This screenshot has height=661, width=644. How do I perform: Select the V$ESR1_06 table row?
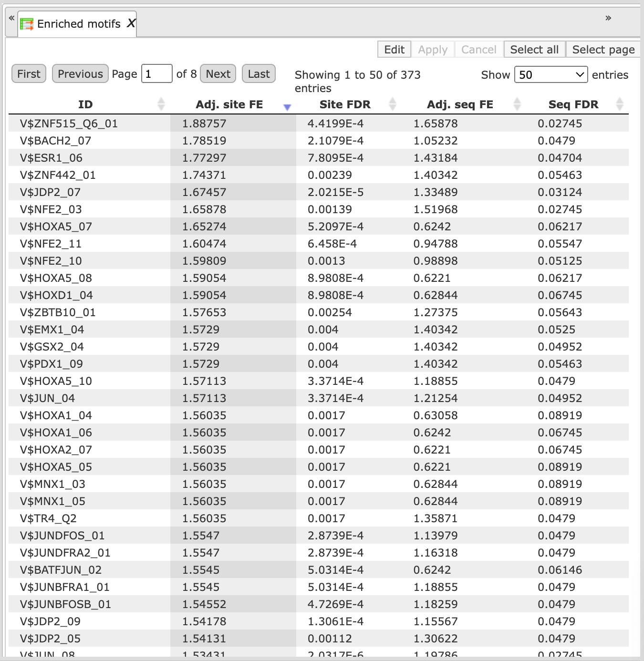[x=319, y=158]
